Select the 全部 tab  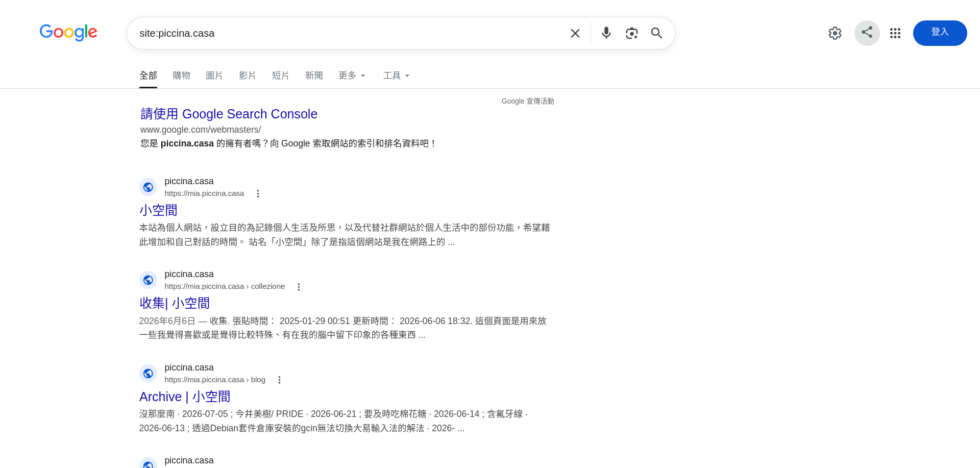(148, 76)
